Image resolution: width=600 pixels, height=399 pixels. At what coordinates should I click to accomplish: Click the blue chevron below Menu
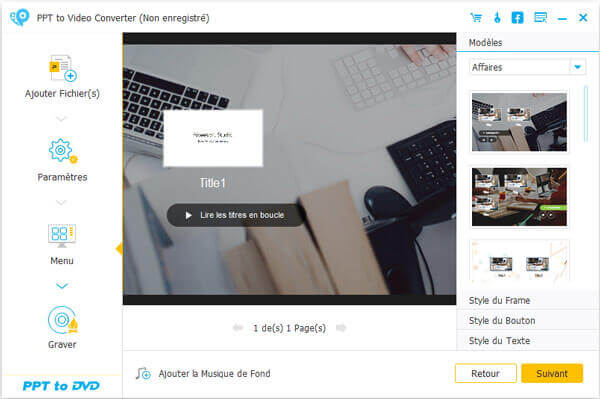click(62, 286)
